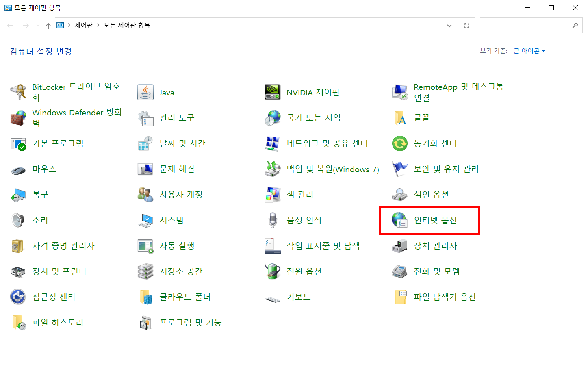Viewport: 588px width, 371px height.
Task: Open the 복구 recovery icon
Action: [18, 195]
